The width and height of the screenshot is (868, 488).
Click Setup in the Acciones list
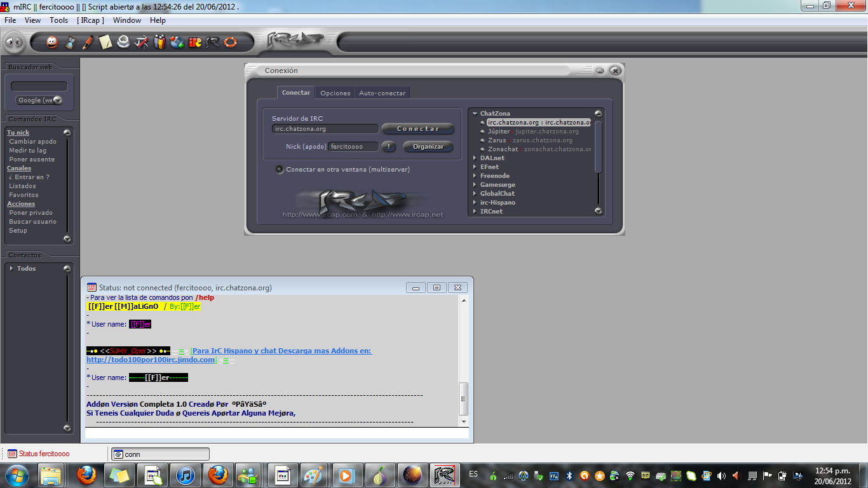point(18,231)
